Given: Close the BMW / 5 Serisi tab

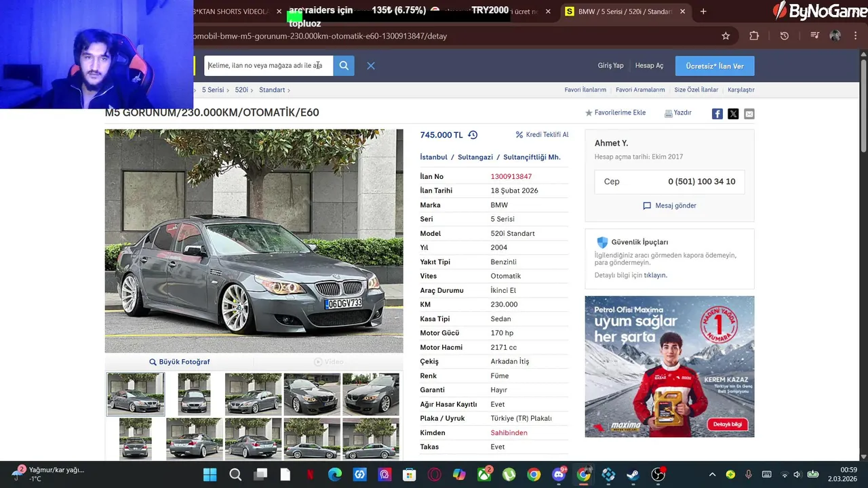Looking at the screenshot, I should pos(683,12).
